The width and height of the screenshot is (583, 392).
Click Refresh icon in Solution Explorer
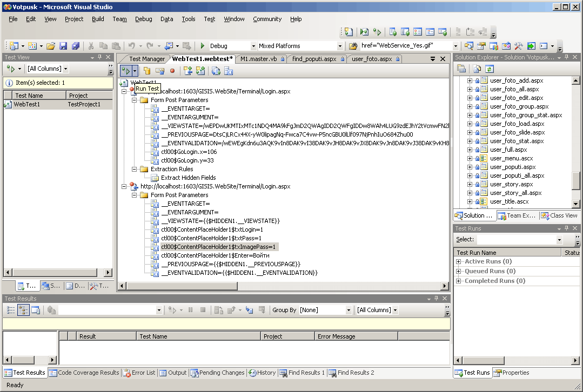pyautogui.click(x=490, y=69)
